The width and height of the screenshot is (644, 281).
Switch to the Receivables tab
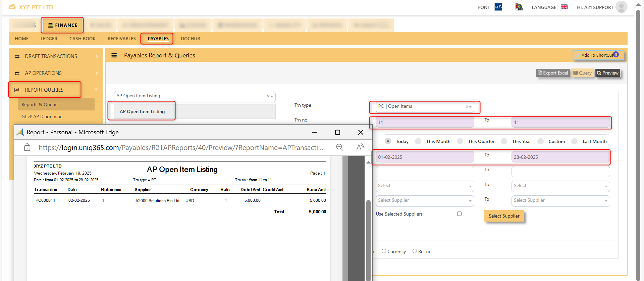[122, 39]
